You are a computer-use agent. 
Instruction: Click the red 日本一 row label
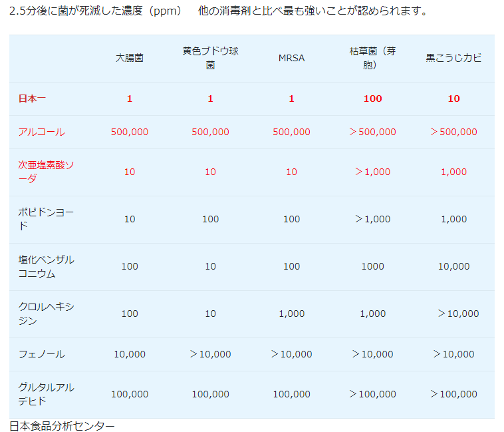(x=32, y=99)
